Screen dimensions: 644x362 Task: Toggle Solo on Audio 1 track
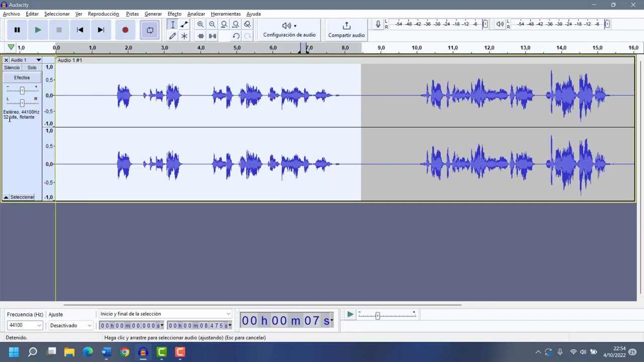[x=32, y=67]
